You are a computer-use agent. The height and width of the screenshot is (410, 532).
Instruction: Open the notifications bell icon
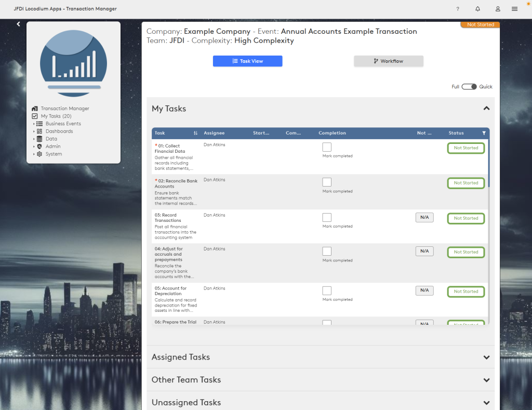click(477, 9)
